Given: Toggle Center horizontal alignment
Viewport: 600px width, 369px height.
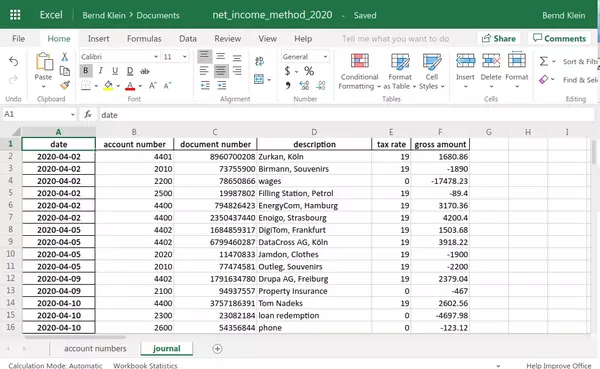Looking at the screenshot, I should (x=221, y=71).
